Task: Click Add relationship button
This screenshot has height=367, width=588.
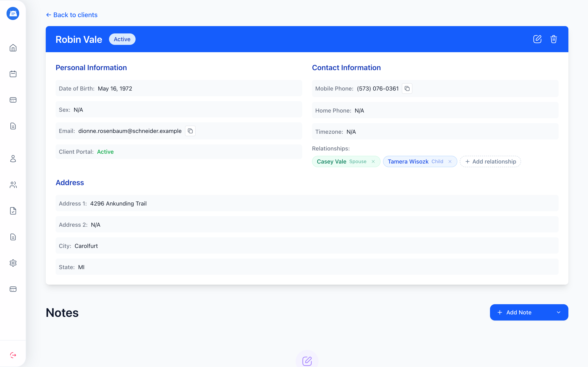Action: point(490,162)
